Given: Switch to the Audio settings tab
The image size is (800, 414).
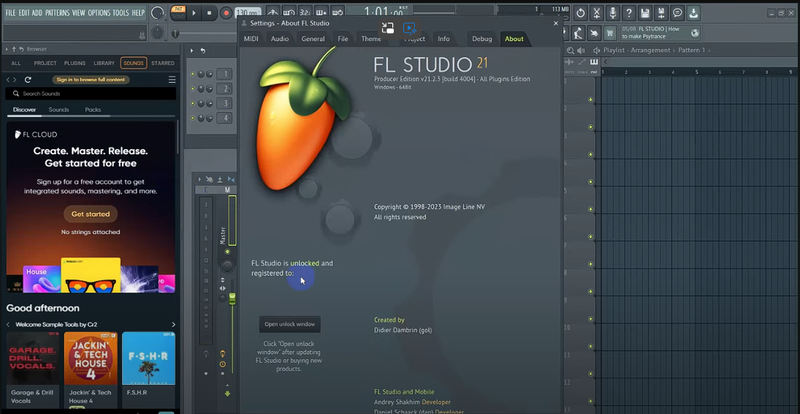Looking at the screenshot, I should [x=280, y=39].
